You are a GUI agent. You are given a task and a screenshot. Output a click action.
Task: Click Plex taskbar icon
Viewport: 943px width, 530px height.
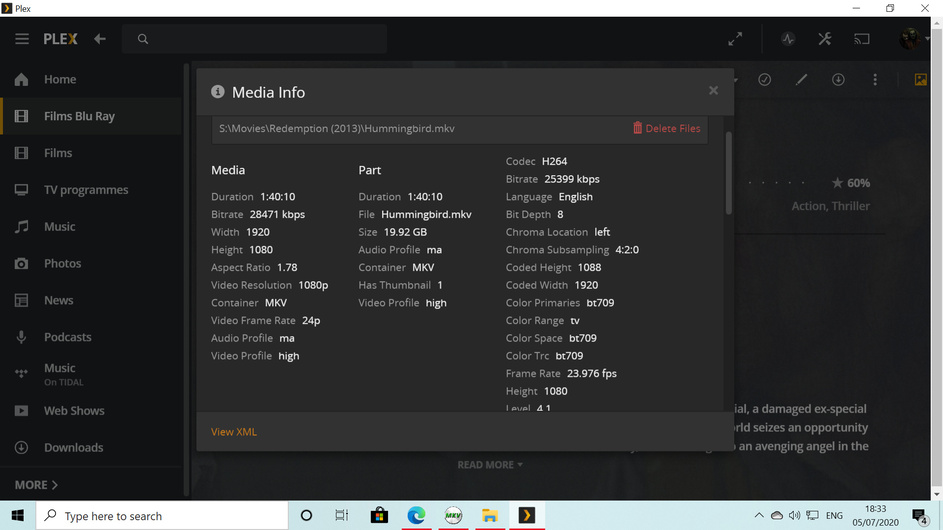click(x=527, y=516)
